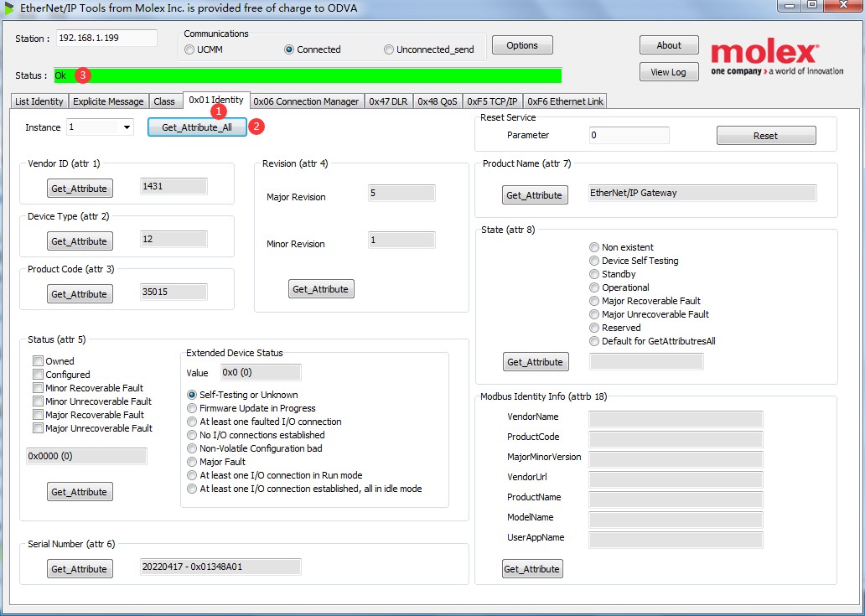865x616 pixels.
Task: Open View Log
Action: tap(669, 72)
